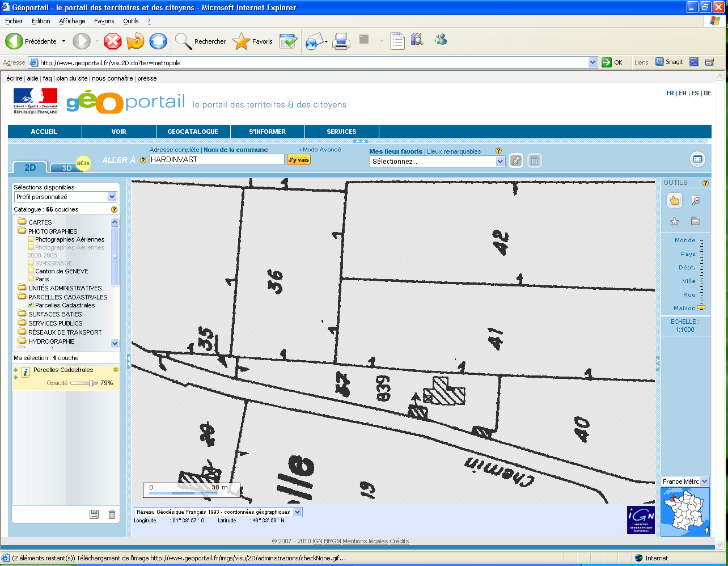Click the browser Stop button
728x566 pixels.
[x=113, y=41]
